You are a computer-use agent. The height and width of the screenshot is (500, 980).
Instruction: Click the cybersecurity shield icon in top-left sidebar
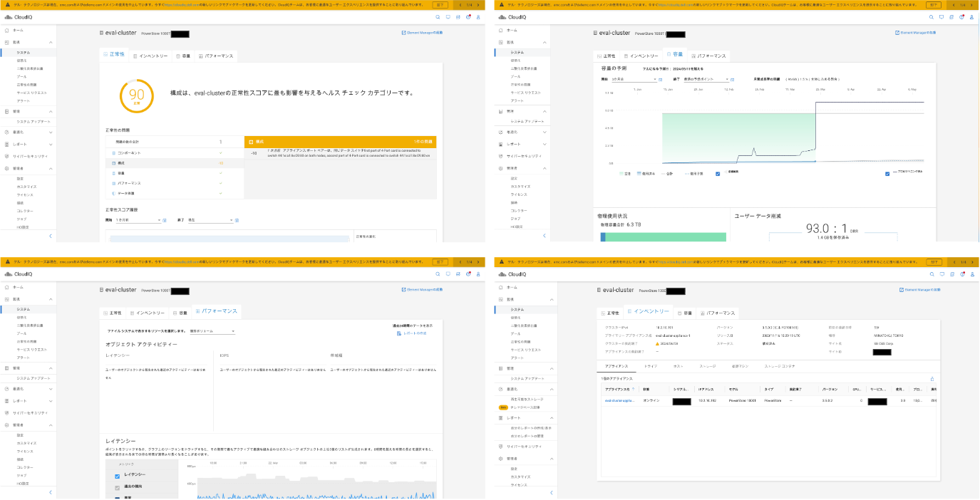6,155
